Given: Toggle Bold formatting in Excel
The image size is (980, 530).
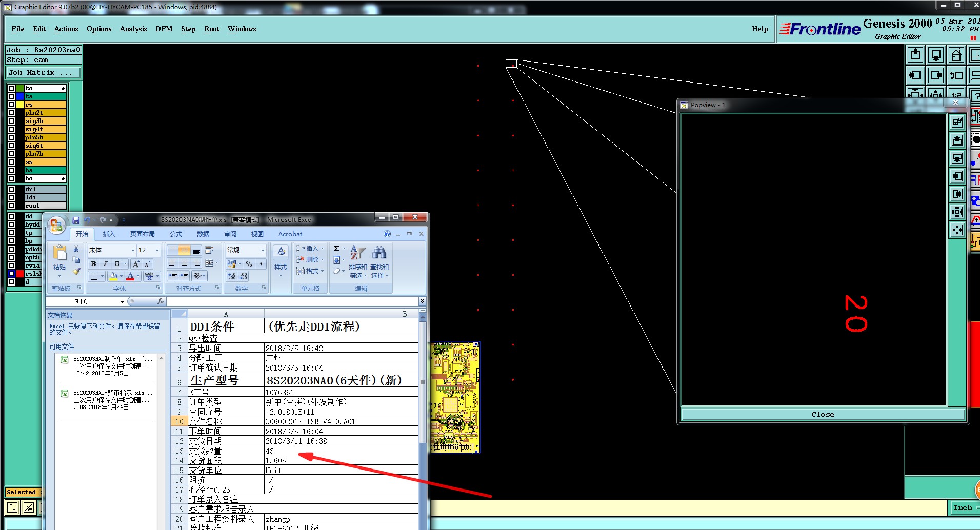Looking at the screenshot, I should pyautogui.click(x=93, y=264).
